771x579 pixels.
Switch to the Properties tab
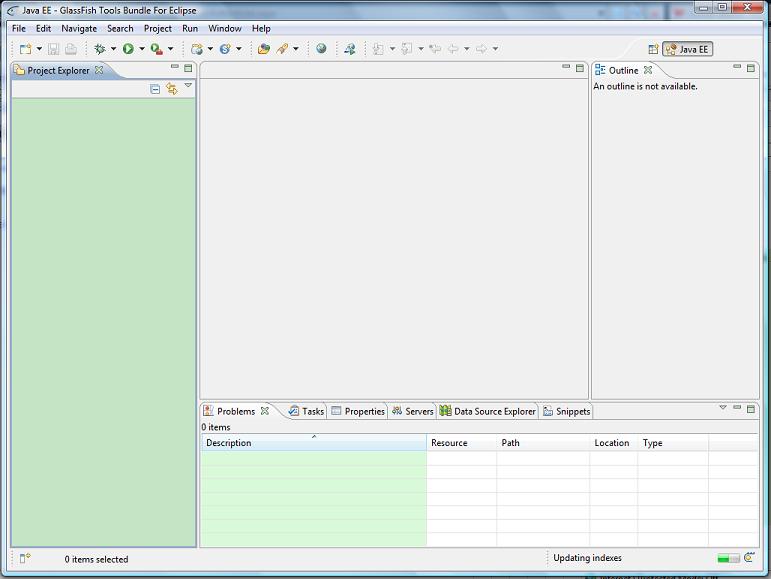(x=358, y=411)
